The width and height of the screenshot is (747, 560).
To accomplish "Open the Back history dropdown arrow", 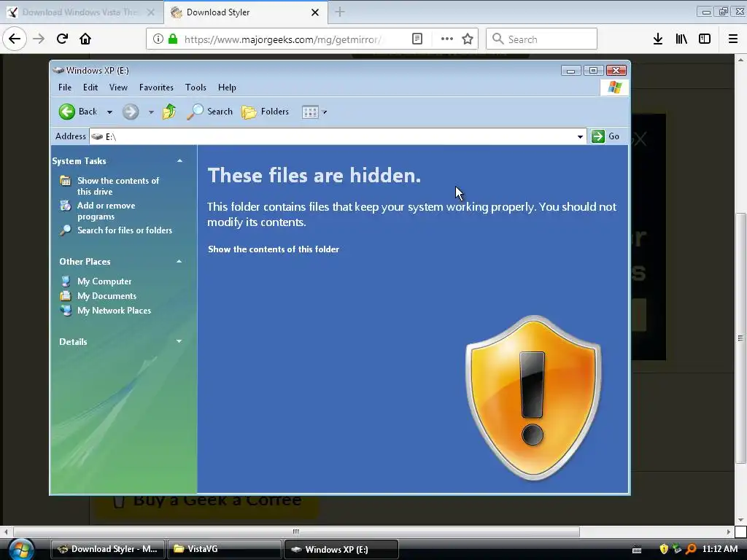I will pos(109,112).
